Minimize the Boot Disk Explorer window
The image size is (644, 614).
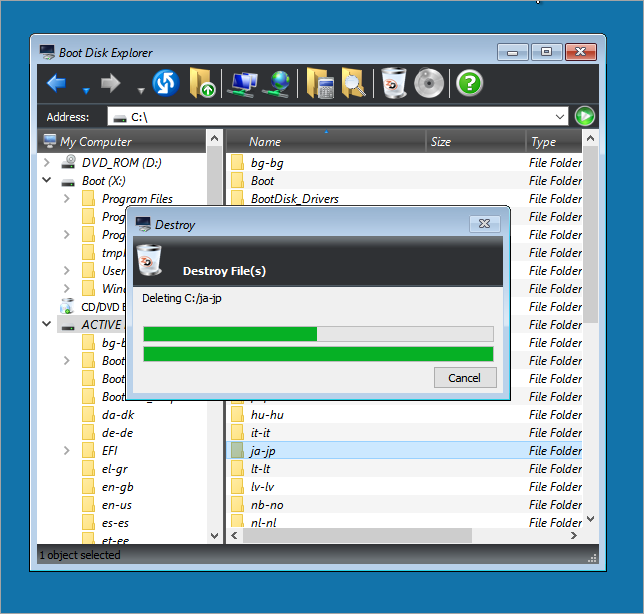click(x=513, y=53)
